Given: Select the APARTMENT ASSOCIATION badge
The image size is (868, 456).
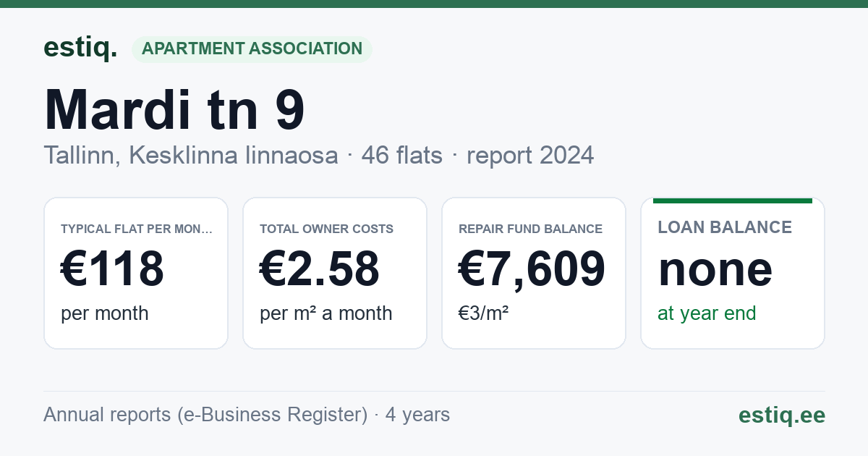Looking at the screenshot, I should 252,48.
